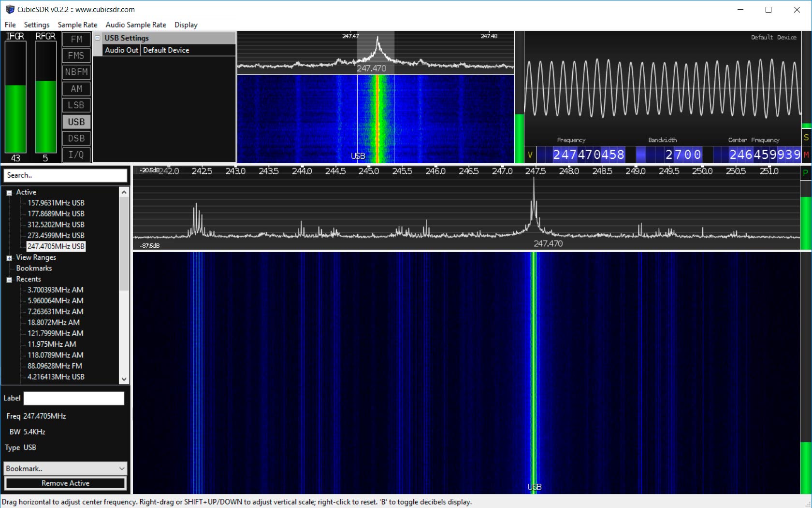Adjust the IFGR gain slider
This screenshot has width=812, height=508.
pyautogui.click(x=15, y=97)
